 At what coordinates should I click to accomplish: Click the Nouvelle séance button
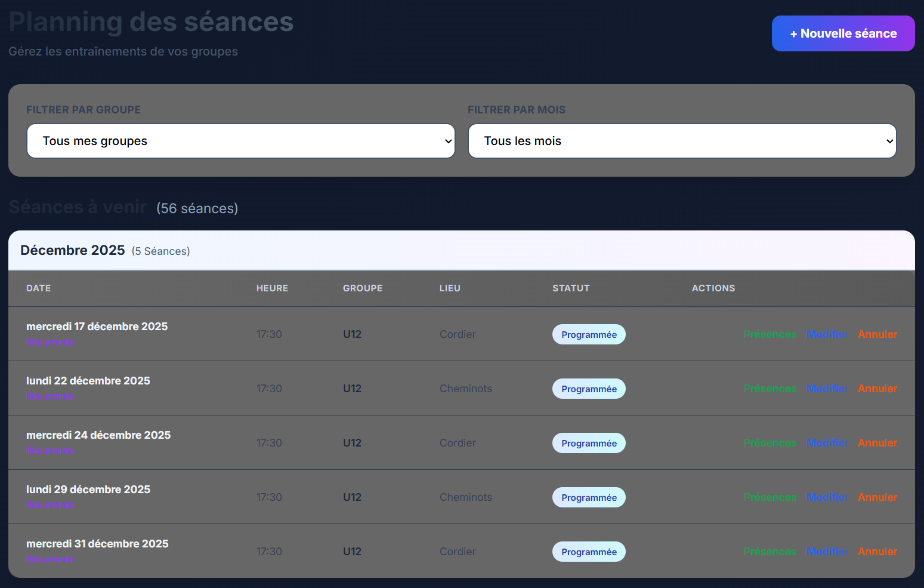pos(842,33)
